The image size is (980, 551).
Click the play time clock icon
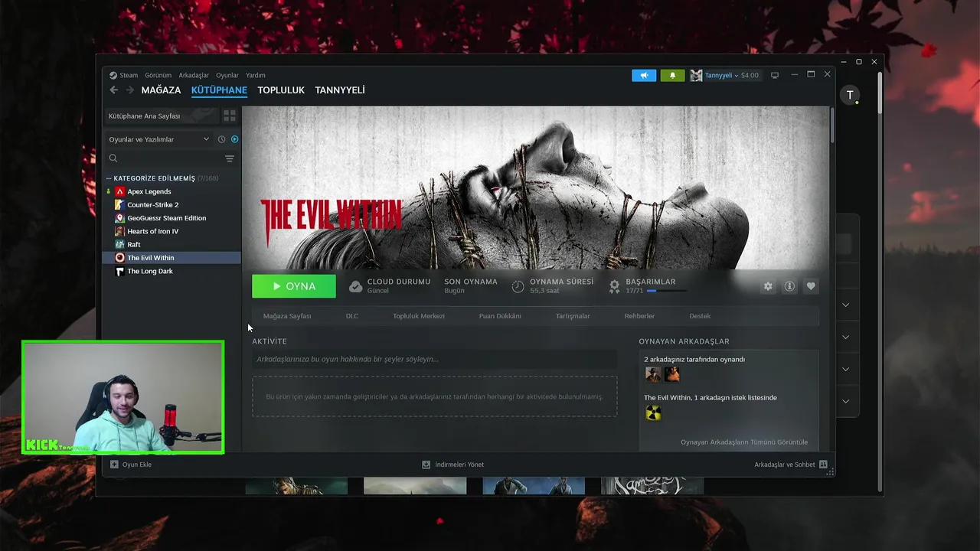(518, 286)
